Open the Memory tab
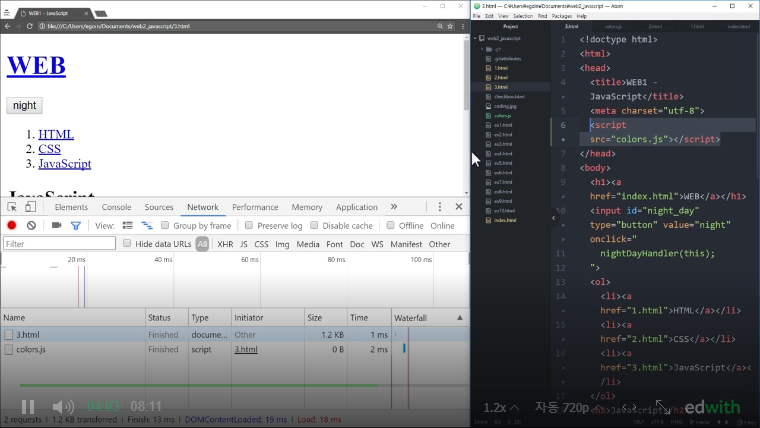Screen dimensions: 760x428 coord(307,207)
